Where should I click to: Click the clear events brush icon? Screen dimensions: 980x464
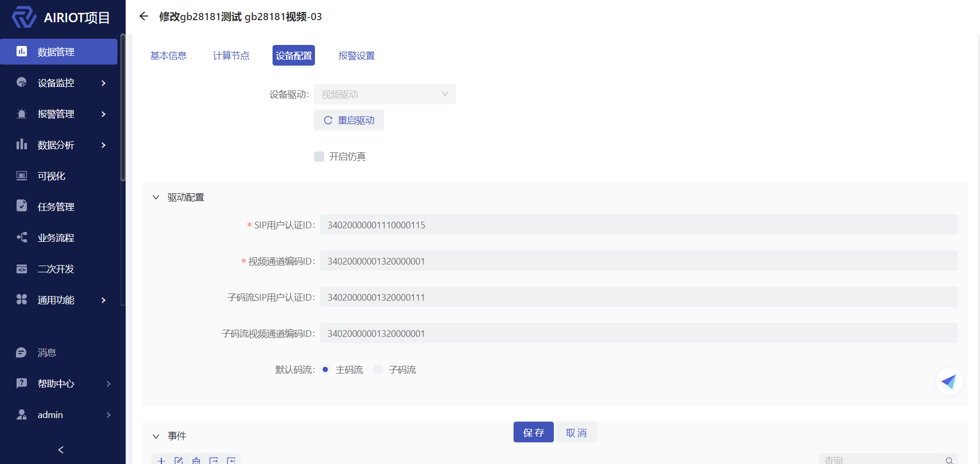point(196,460)
